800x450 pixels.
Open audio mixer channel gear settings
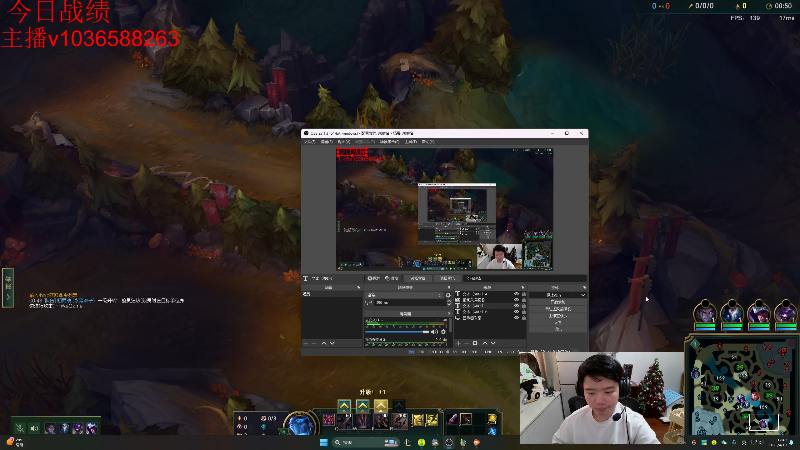[443, 332]
